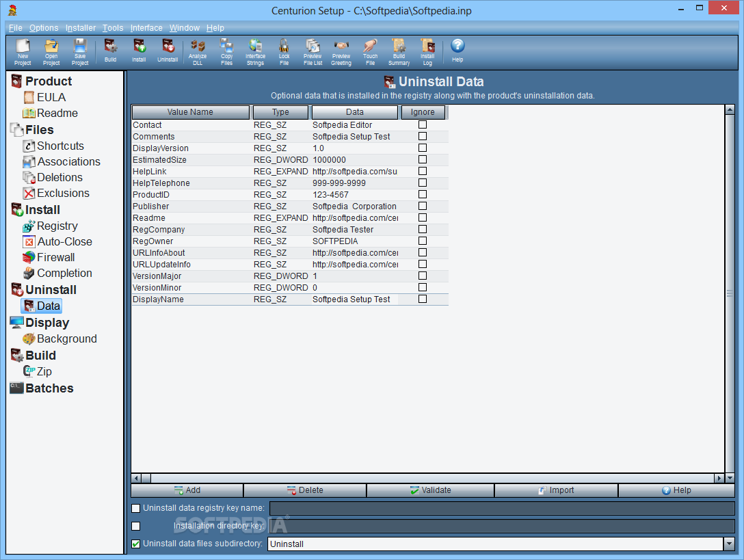Screen dimensions: 744x560
Task: Check Ignore for the Contact row
Action: (423, 125)
